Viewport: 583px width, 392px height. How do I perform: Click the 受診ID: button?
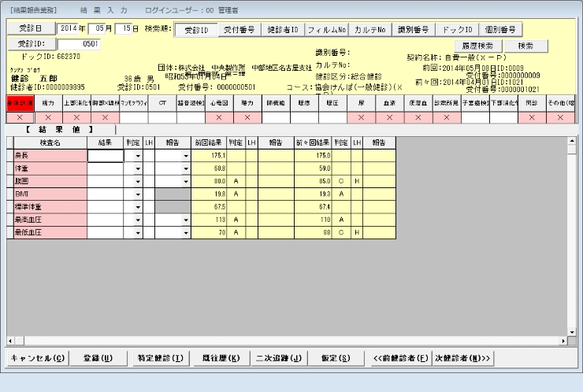click(32, 44)
